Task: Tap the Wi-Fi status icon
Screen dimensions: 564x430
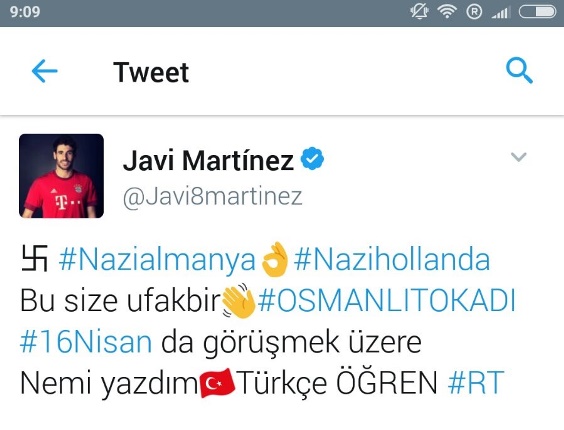Action: point(447,12)
